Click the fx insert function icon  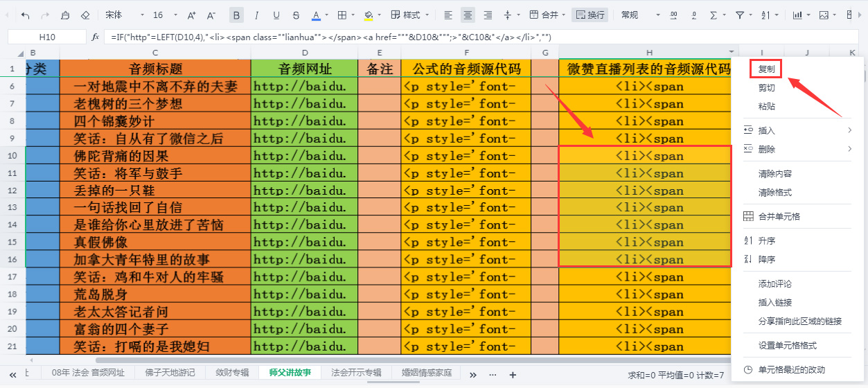96,37
